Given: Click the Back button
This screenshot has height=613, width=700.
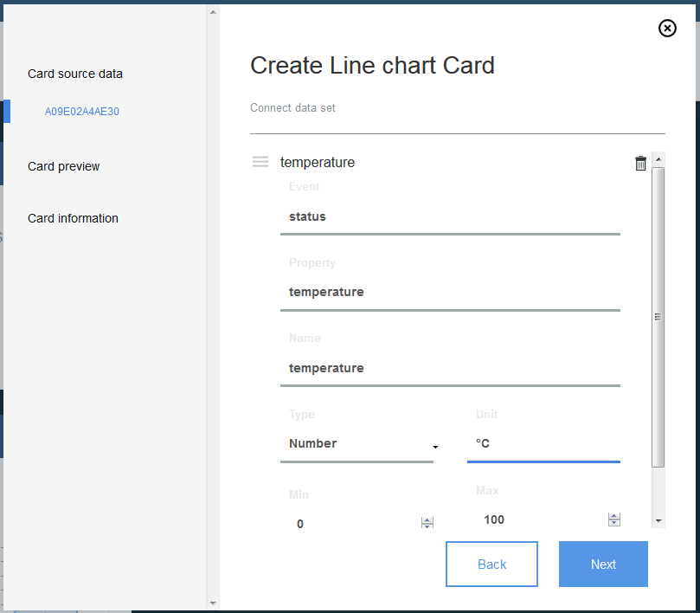Looking at the screenshot, I should 491,564.
